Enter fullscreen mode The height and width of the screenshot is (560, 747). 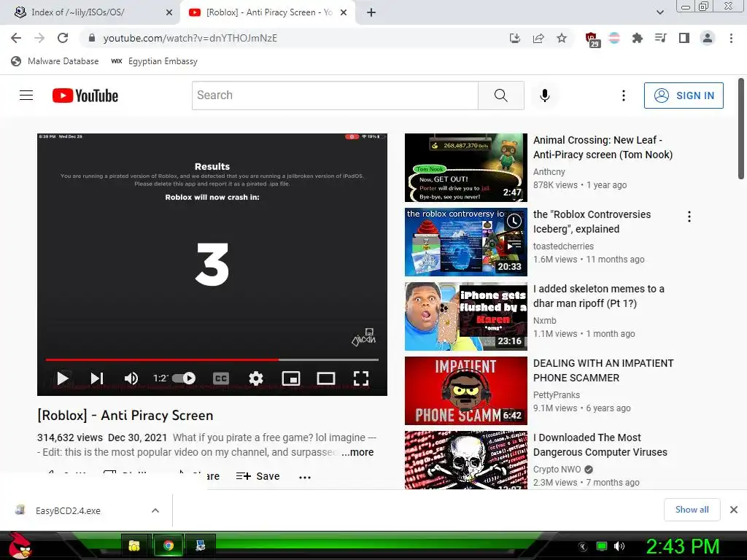tap(361, 378)
